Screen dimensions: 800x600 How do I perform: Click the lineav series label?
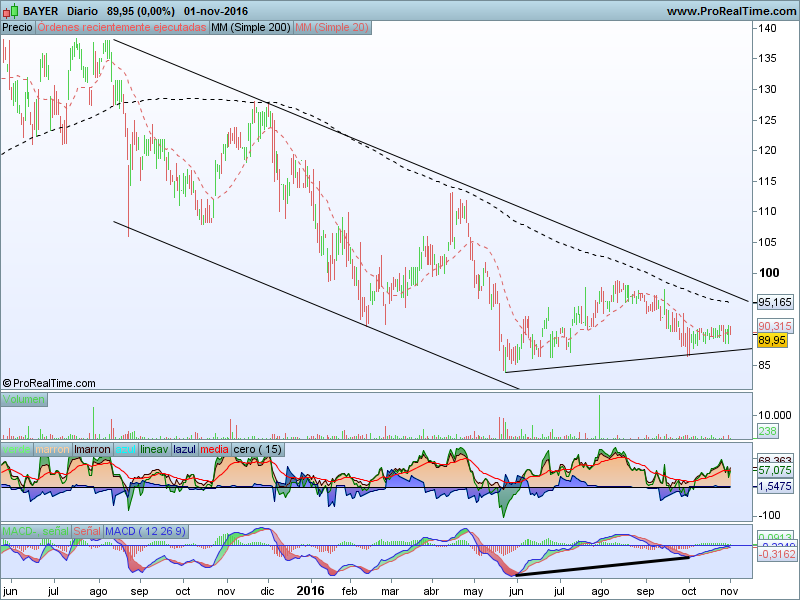coord(155,450)
